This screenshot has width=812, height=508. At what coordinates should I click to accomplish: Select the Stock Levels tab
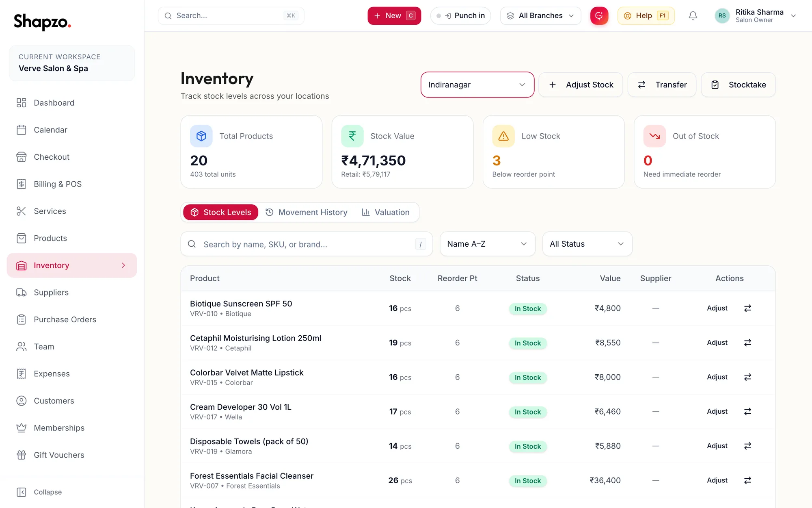pyautogui.click(x=221, y=213)
